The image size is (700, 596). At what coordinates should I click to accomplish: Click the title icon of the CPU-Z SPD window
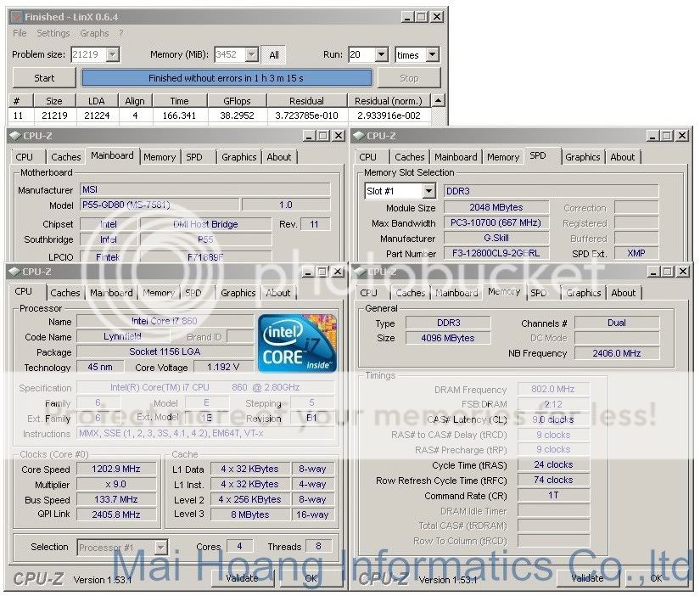tap(359, 136)
